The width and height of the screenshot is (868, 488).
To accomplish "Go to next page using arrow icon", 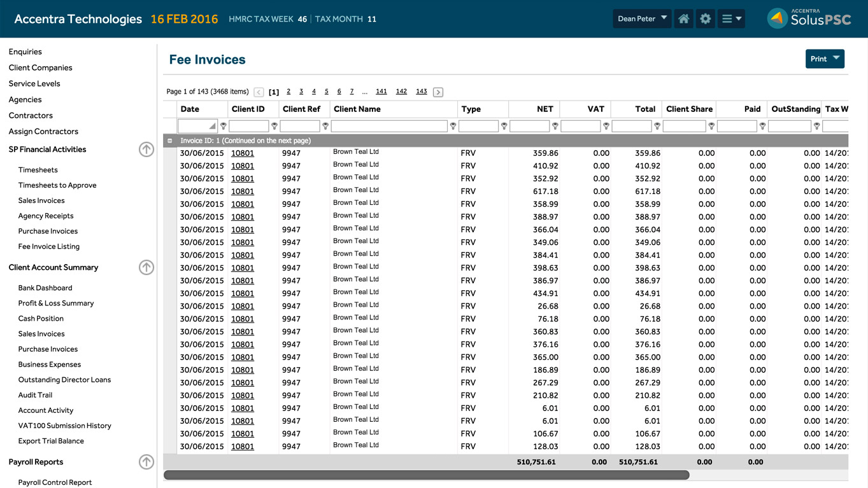I will (438, 92).
